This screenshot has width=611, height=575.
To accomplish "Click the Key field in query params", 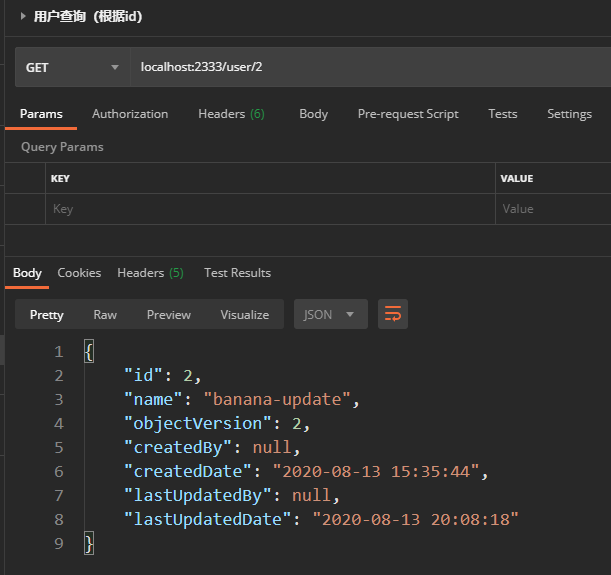I will click(270, 209).
